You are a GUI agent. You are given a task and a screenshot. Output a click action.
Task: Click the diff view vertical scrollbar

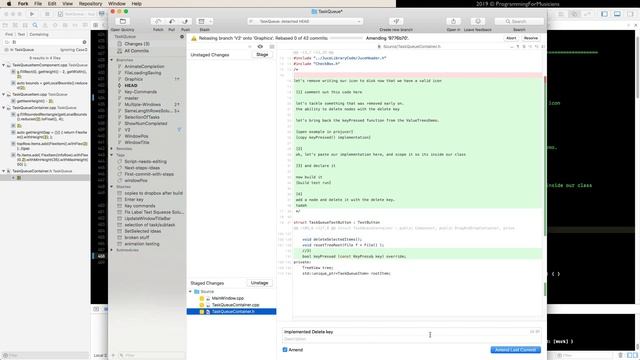click(x=545, y=155)
